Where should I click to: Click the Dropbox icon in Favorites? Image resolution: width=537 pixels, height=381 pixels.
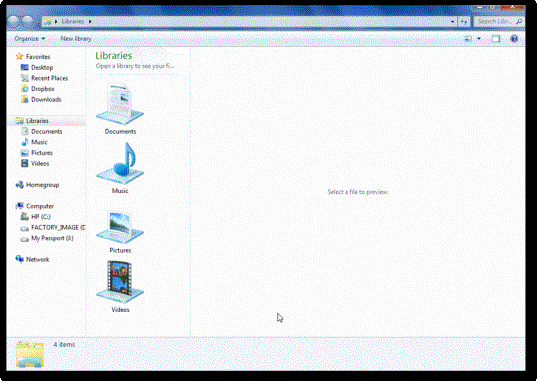tap(25, 88)
